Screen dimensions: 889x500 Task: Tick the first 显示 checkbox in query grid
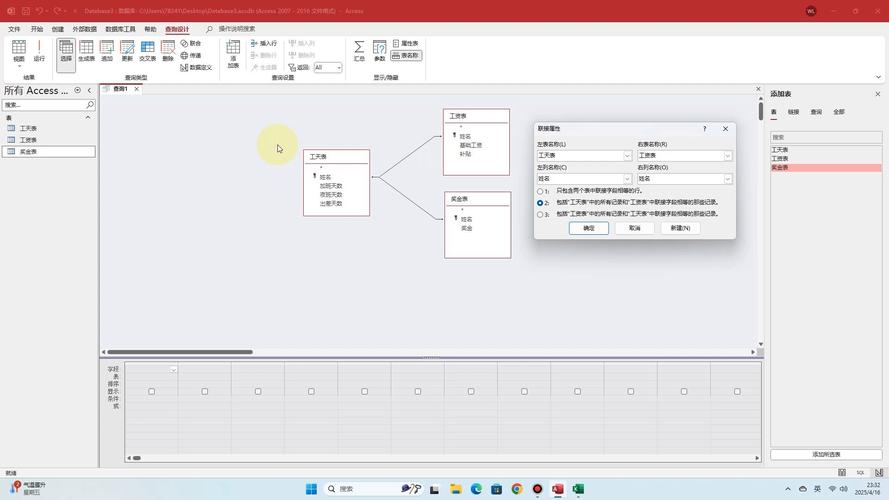pyautogui.click(x=152, y=391)
